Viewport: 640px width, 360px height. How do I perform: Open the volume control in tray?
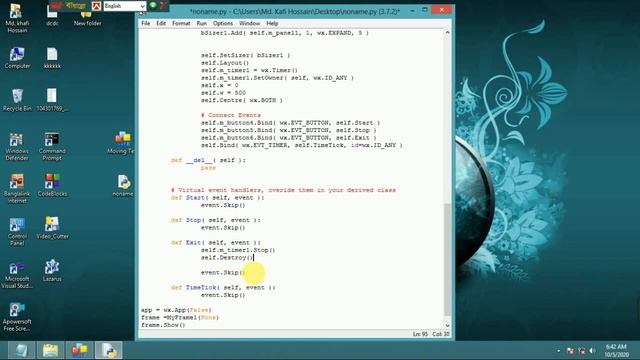click(x=592, y=351)
